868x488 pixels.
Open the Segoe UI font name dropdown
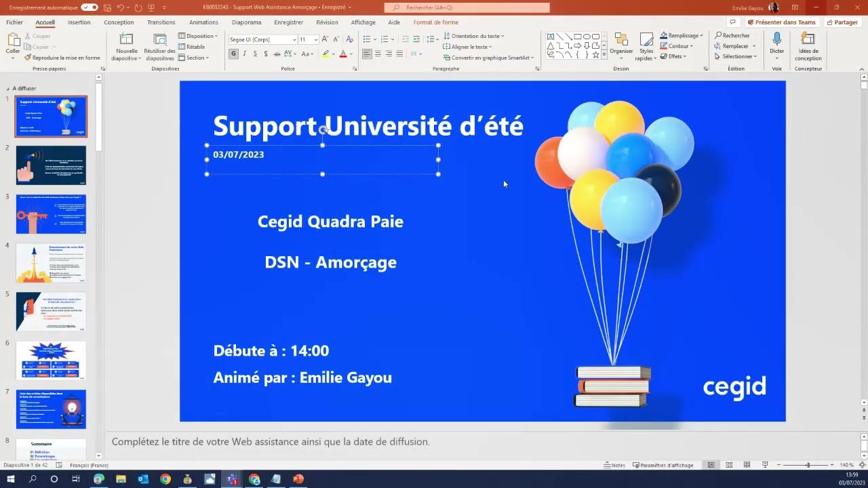294,39
